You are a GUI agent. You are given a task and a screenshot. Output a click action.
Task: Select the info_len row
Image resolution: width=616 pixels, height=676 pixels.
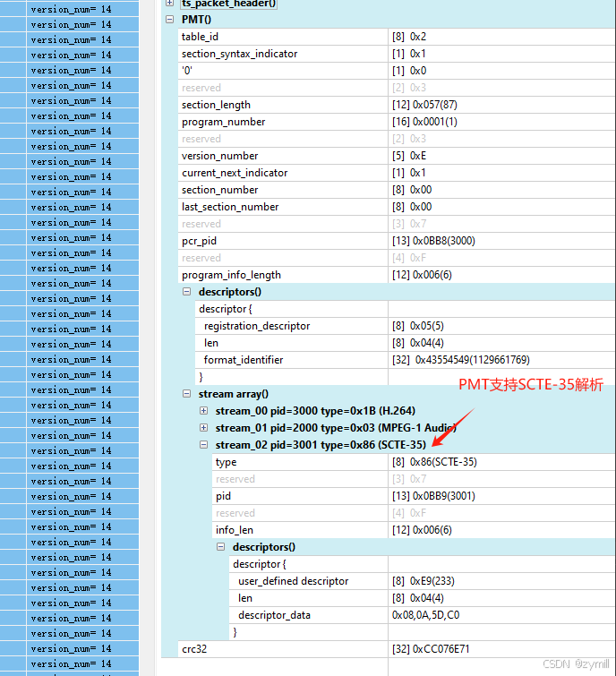click(414, 530)
